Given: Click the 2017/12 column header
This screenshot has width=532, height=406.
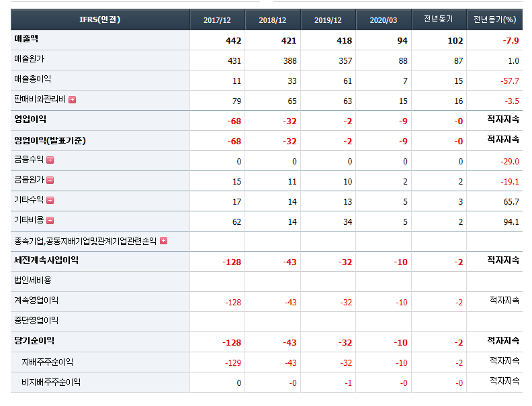Looking at the screenshot, I should tap(217, 20).
